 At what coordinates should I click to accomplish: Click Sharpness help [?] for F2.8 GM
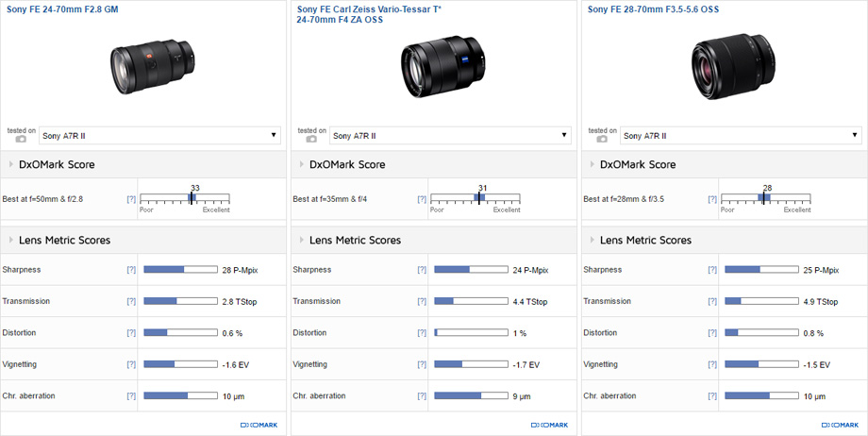click(x=131, y=270)
